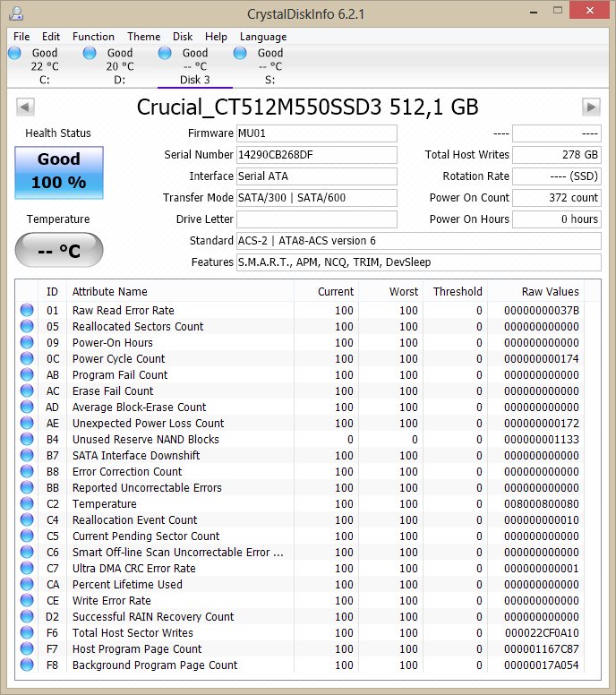
Task: Click the Standard ACS-2 field
Action: point(419,241)
